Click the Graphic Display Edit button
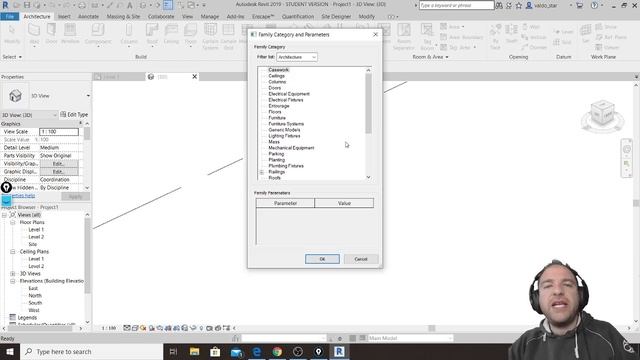Image resolution: width=640 pixels, height=360 pixels. (59, 172)
